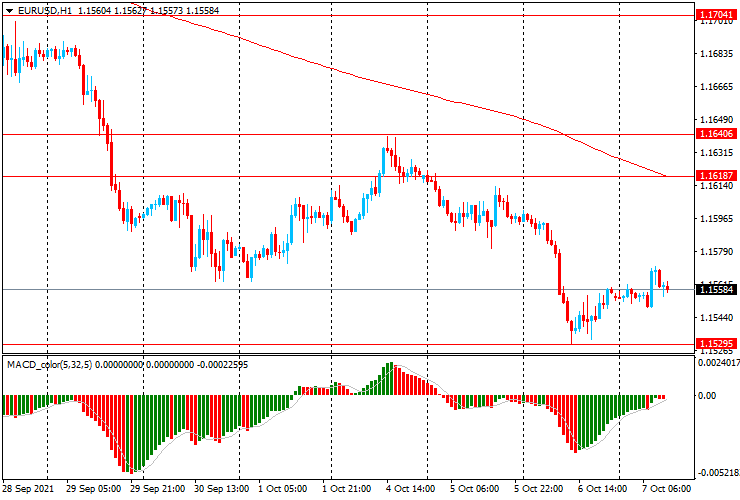Select the 1.15295 support level label
Image resolution: width=740 pixels, height=500 pixels.
pyautogui.click(x=716, y=344)
